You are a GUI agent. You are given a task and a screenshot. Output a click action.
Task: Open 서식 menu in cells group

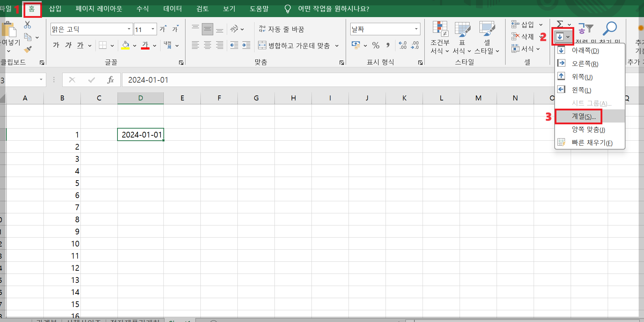(x=527, y=49)
